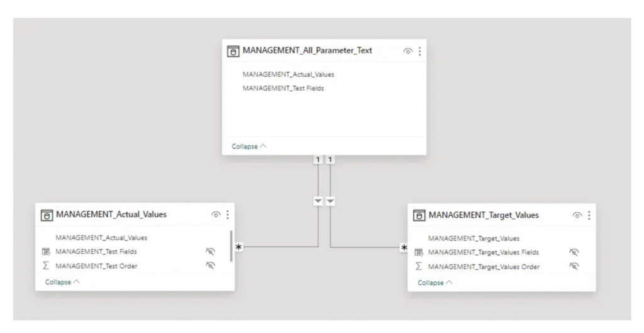The image size is (644, 333).
Task: Click the sigma icon beside MANAGEMENT_Test Order
Action: point(47,266)
